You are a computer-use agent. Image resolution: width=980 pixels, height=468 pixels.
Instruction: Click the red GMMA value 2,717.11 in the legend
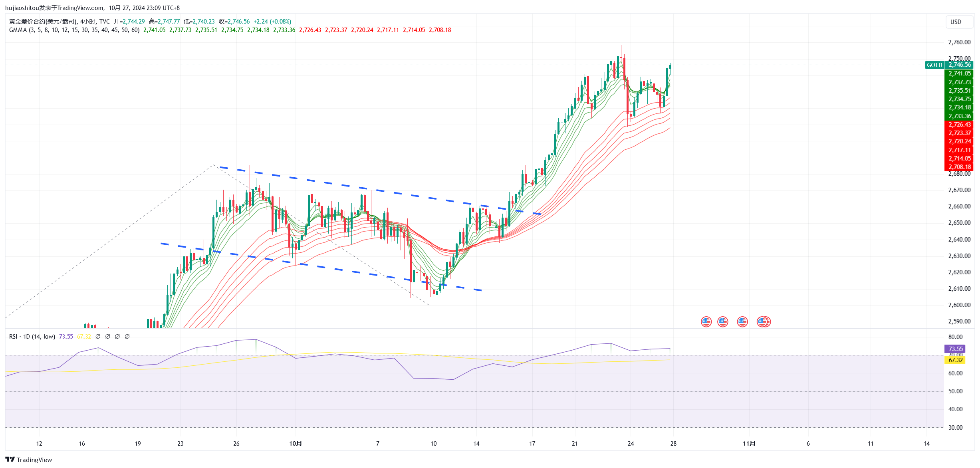[388, 30]
